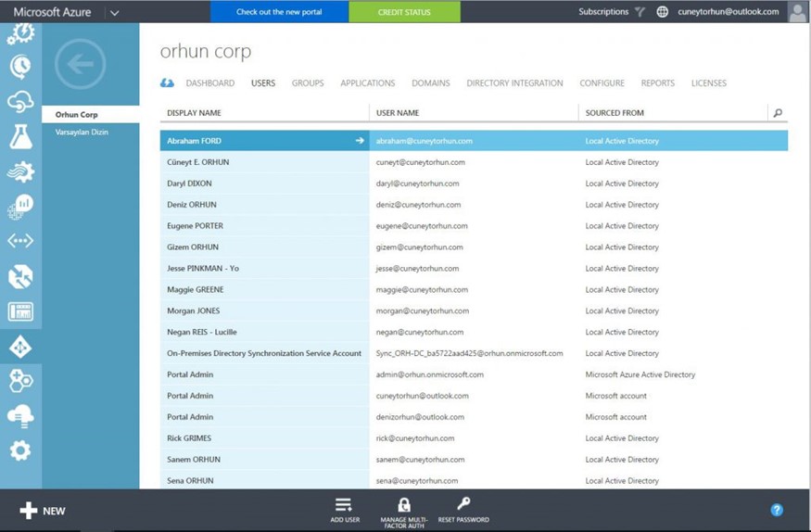Viewport: 811px width, 532px height.
Task: Open the storage cloud sidebar icon
Action: point(20,416)
